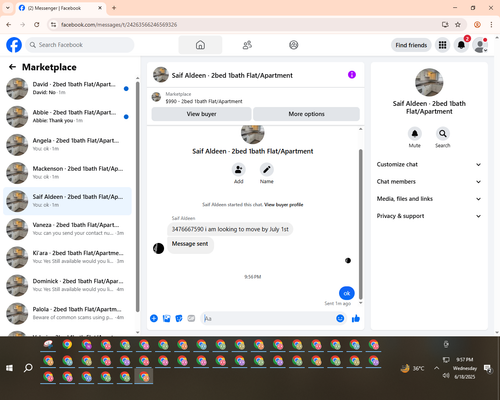Send a thumbs-up like
The height and width of the screenshot is (400, 500).
point(356,318)
